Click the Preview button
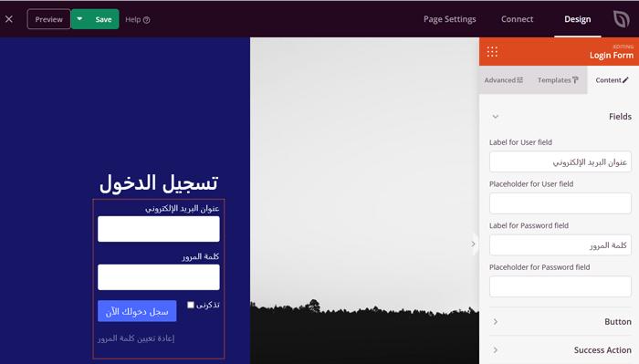The height and width of the screenshot is (364, 639). (x=48, y=19)
